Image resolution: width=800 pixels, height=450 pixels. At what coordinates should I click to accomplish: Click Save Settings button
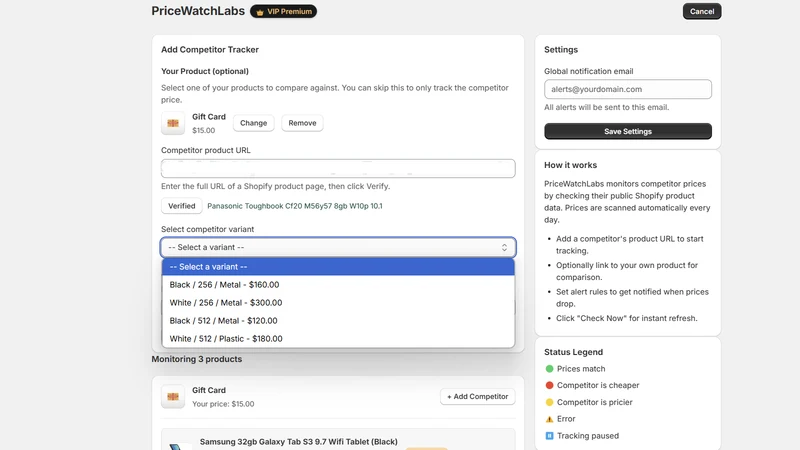coord(628,131)
